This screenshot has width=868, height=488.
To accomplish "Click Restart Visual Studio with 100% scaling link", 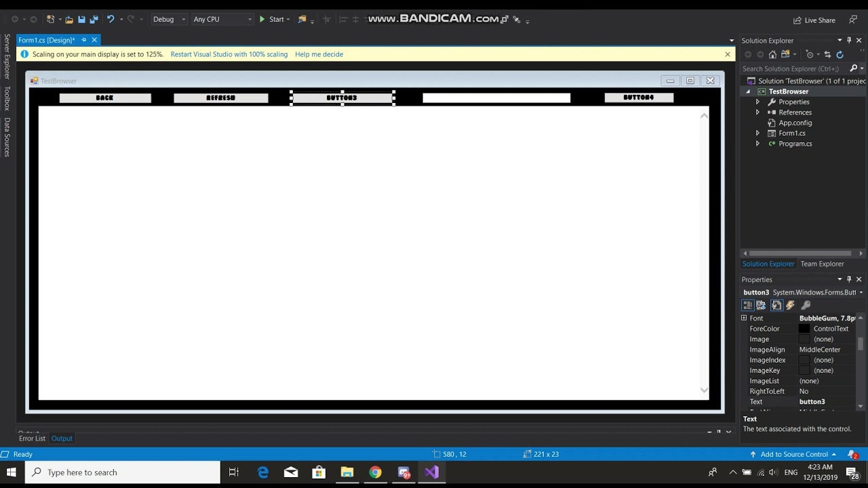I will point(229,54).
